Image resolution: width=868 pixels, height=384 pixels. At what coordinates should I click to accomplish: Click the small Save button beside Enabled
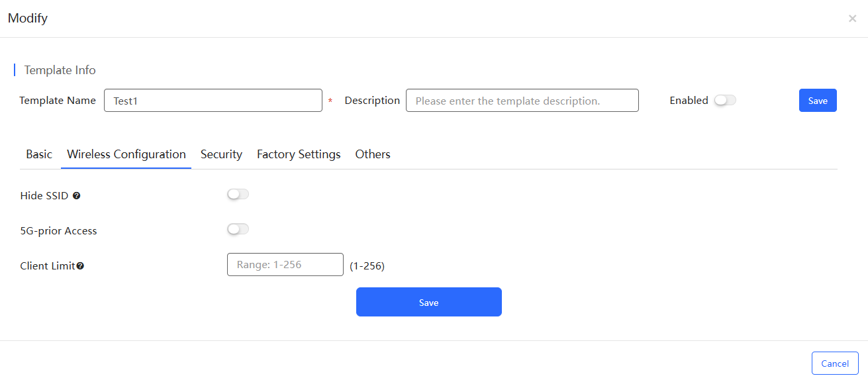(x=818, y=101)
